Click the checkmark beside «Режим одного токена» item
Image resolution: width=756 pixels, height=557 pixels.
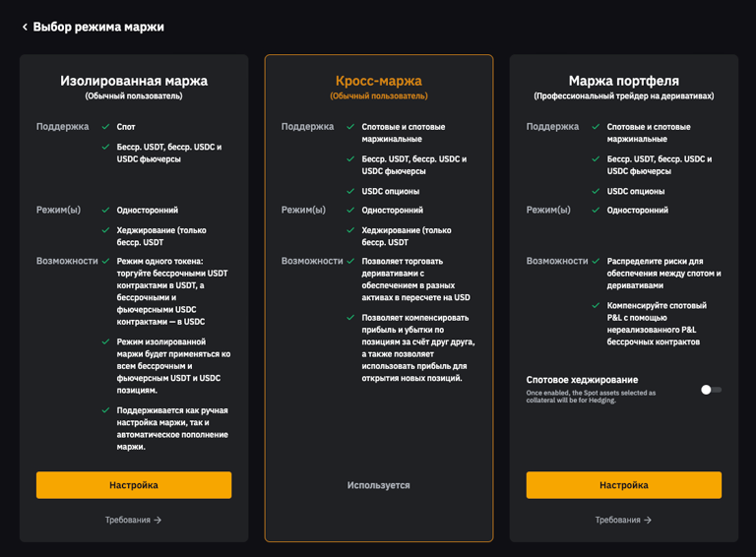click(x=106, y=261)
